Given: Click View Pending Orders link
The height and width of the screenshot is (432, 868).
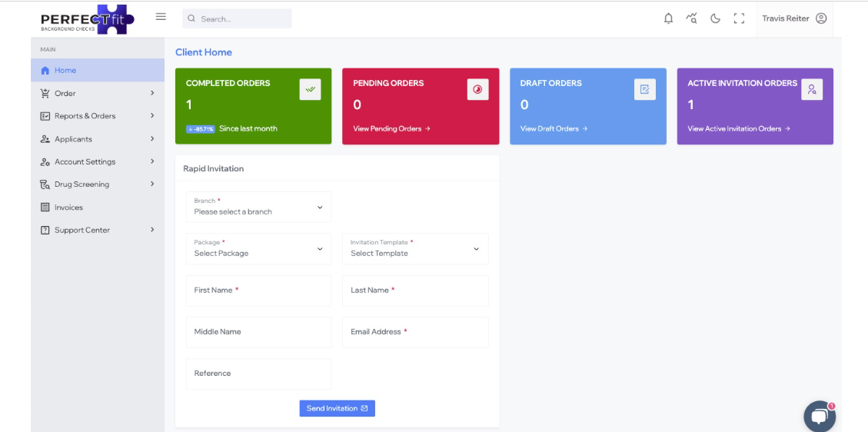Looking at the screenshot, I should pyautogui.click(x=391, y=129).
